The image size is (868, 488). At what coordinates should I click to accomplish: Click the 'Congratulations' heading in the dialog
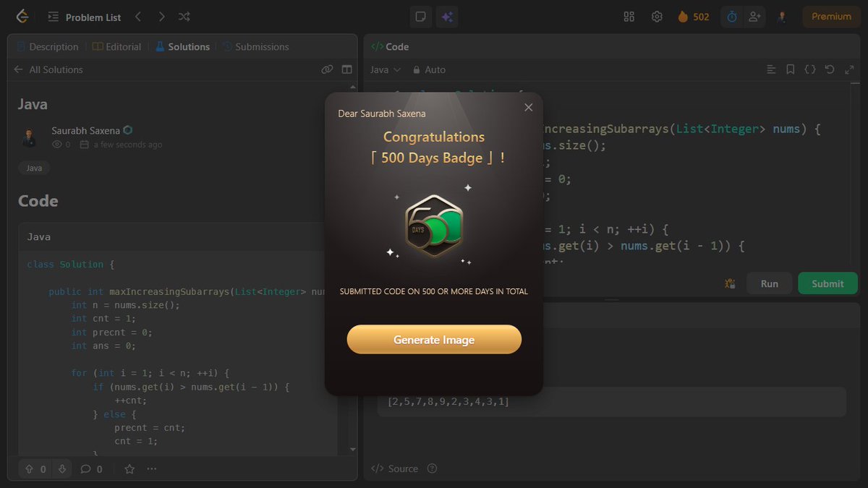(x=434, y=137)
